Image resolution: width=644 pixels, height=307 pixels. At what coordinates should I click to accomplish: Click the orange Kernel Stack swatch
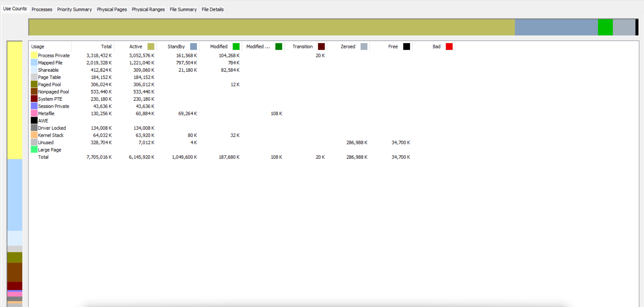click(34, 135)
